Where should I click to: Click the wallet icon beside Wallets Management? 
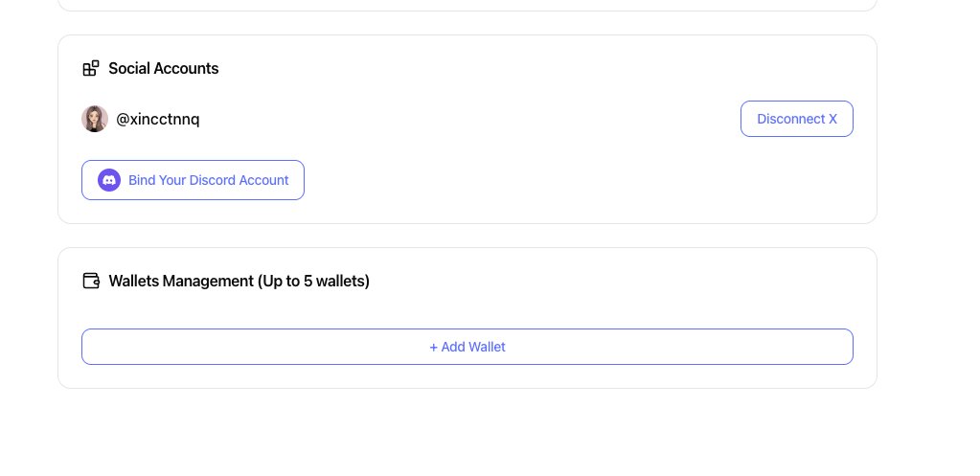tap(91, 281)
